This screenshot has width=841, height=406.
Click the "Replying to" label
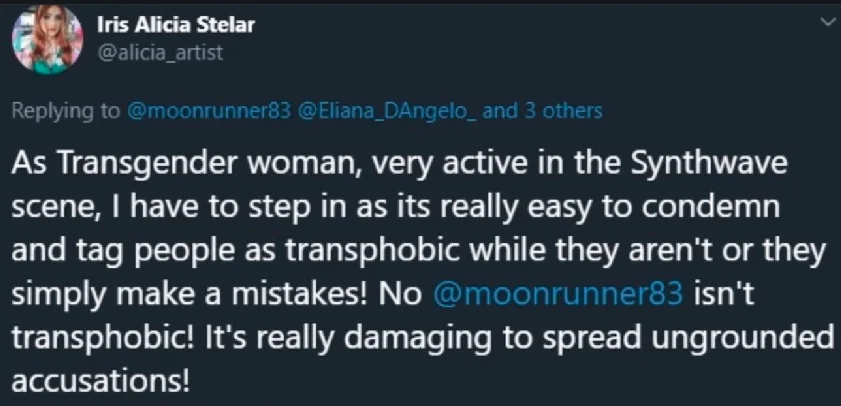66,112
